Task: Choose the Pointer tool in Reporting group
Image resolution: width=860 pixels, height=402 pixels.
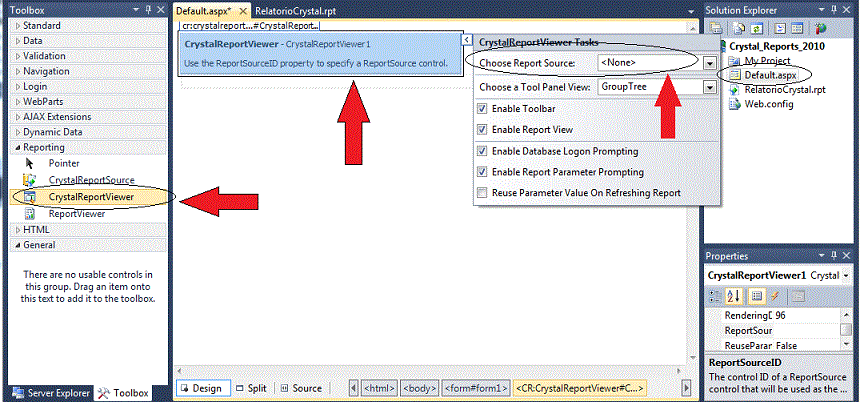Action: [64, 163]
